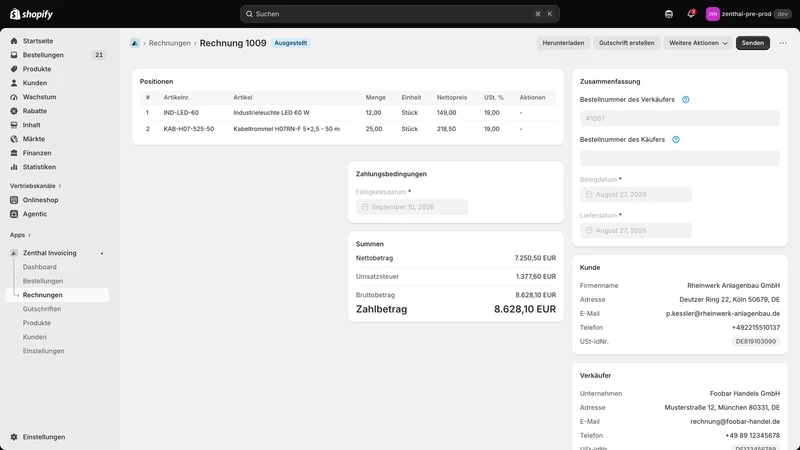Click Industrieleuchte LED 60 W item
This screenshot has width=800, height=450.
coord(271,113)
